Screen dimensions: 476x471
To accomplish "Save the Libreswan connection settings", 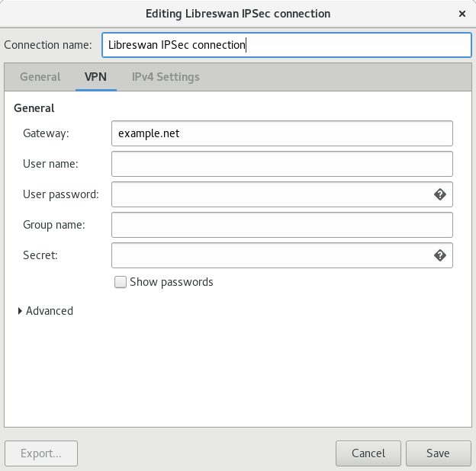I will pos(438,453).
